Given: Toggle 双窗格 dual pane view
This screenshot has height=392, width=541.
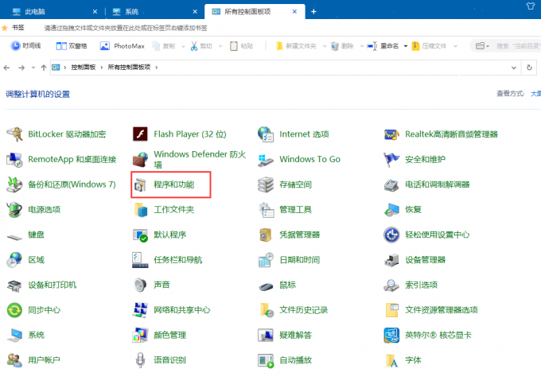Looking at the screenshot, I should [72, 46].
